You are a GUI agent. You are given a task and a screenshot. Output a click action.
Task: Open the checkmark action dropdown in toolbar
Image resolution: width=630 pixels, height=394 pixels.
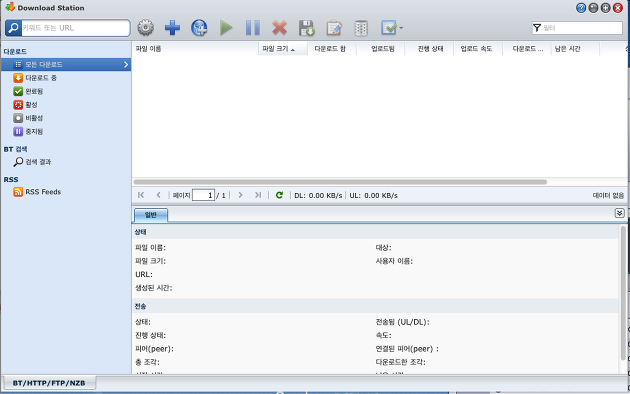(392, 28)
